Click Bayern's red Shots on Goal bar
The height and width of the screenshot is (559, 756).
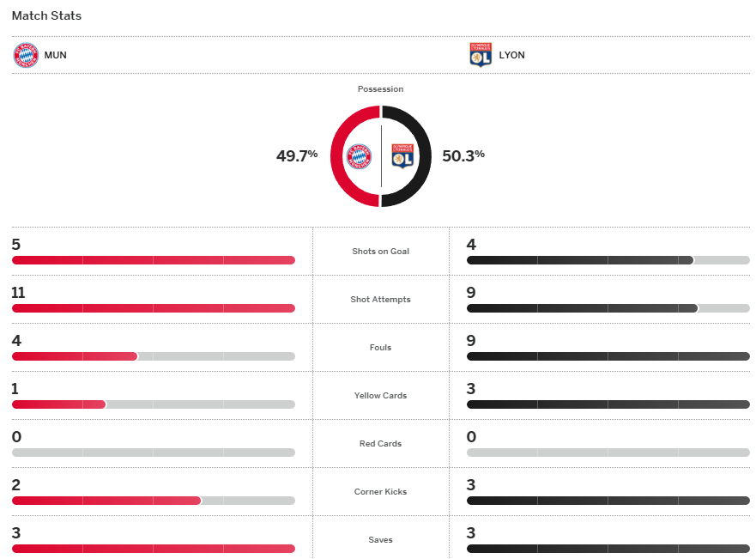click(x=154, y=260)
